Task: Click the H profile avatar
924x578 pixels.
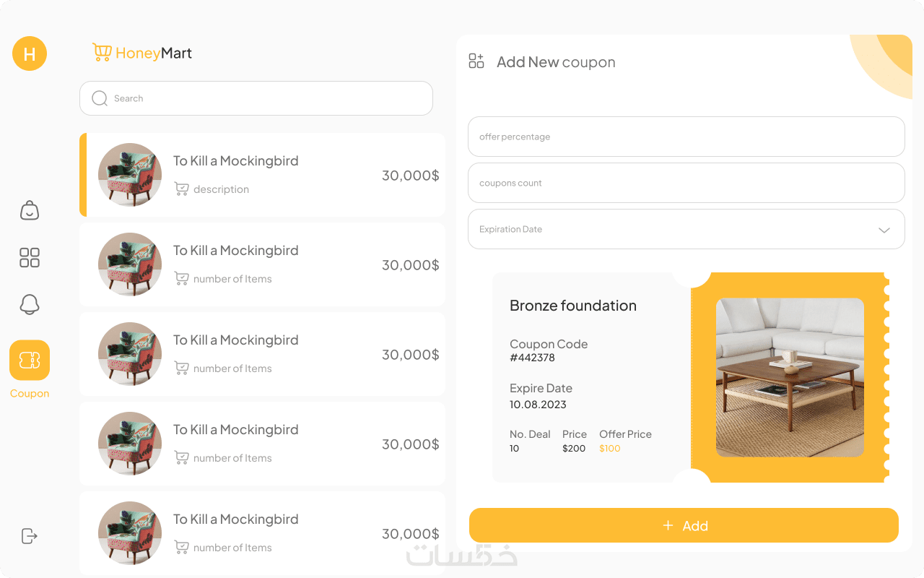Action: tap(30, 53)
